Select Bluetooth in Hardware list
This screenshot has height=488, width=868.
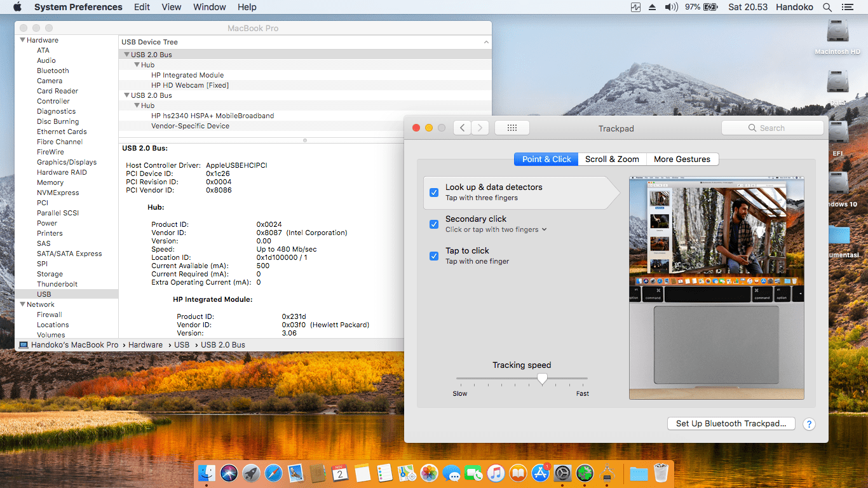pyautogui.click(x=53, y=71)
